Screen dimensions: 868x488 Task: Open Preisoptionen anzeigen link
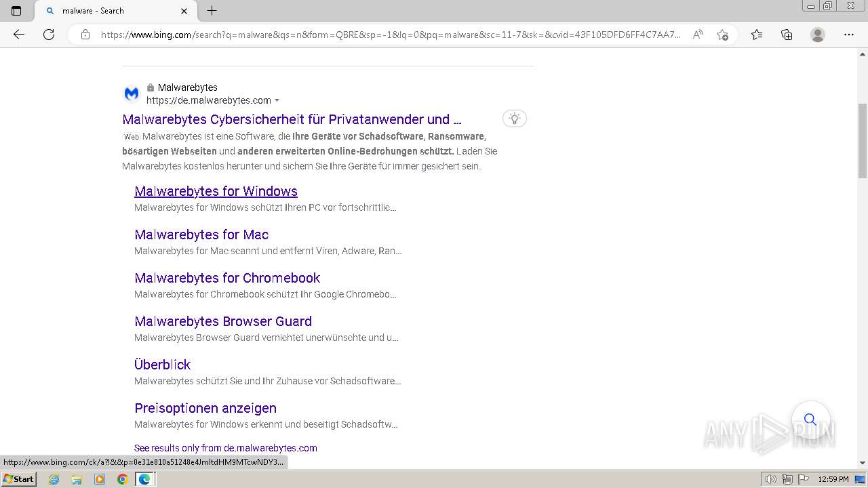pyautogui.click(x=205, y=408)
